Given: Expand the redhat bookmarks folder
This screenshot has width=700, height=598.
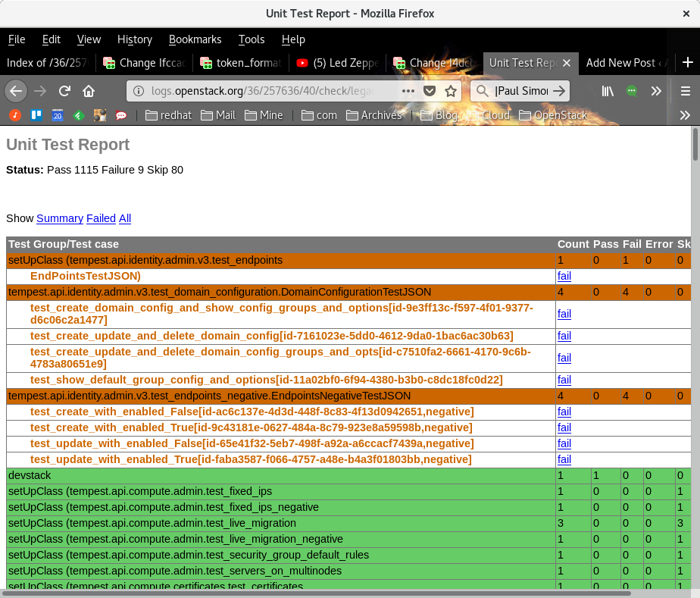Looking at the screenshot, I should click(169, 115).
